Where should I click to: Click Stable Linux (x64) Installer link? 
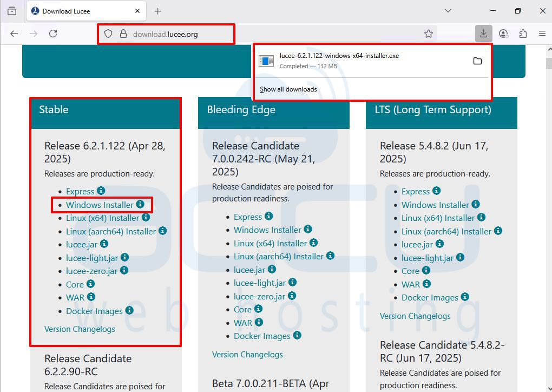pos(102,218)
